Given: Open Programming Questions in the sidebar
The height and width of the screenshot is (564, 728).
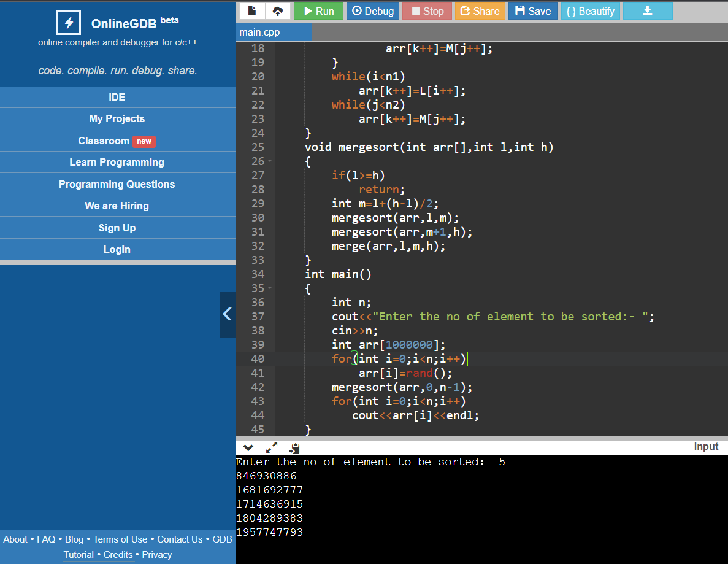Looking at the screenshot, I should coord(117,185).
